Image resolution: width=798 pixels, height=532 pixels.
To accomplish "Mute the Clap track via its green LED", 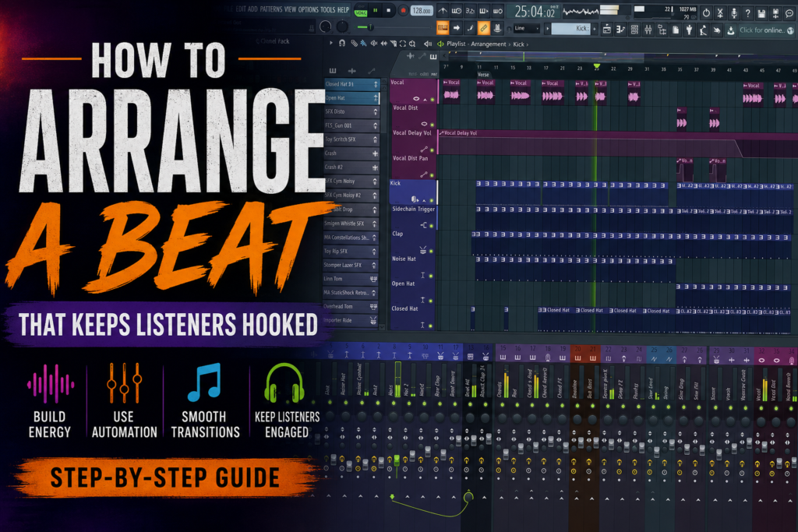I will click(432, 252).
